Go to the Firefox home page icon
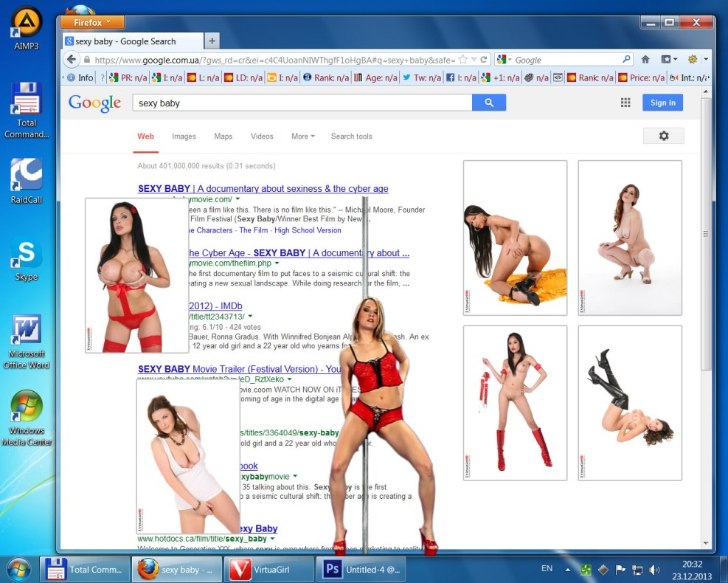 pyautogui.click(x=645, y=60)
